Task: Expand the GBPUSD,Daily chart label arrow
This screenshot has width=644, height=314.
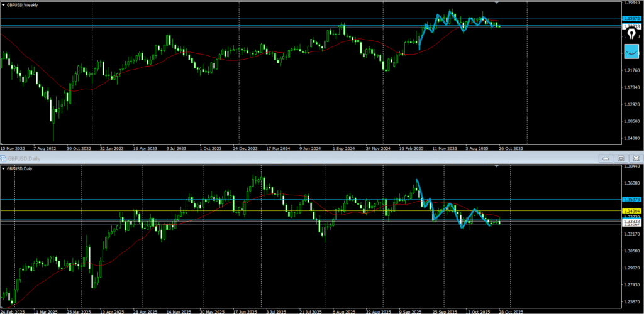Action: coord(3,168)
